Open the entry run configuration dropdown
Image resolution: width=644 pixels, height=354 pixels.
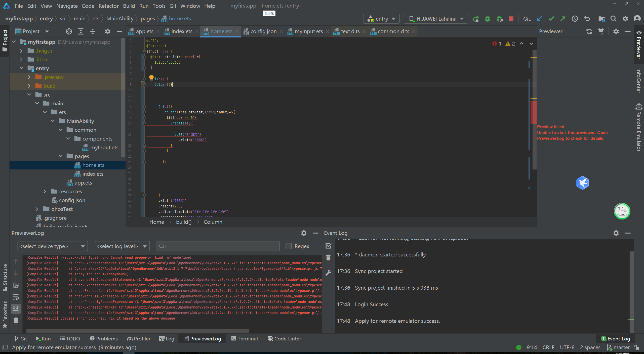pos(381,19)
